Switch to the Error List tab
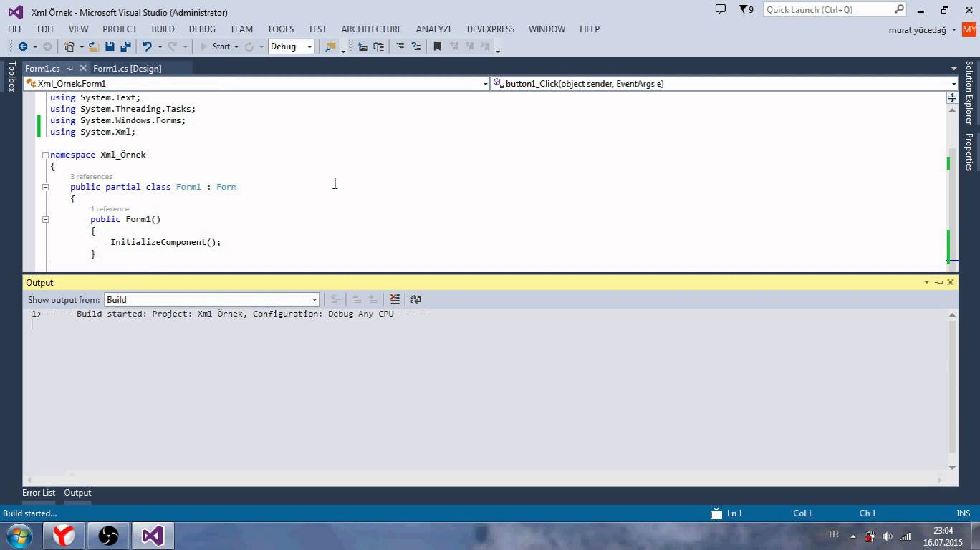The width and height of the screenshot is (980, 550). 39,493
